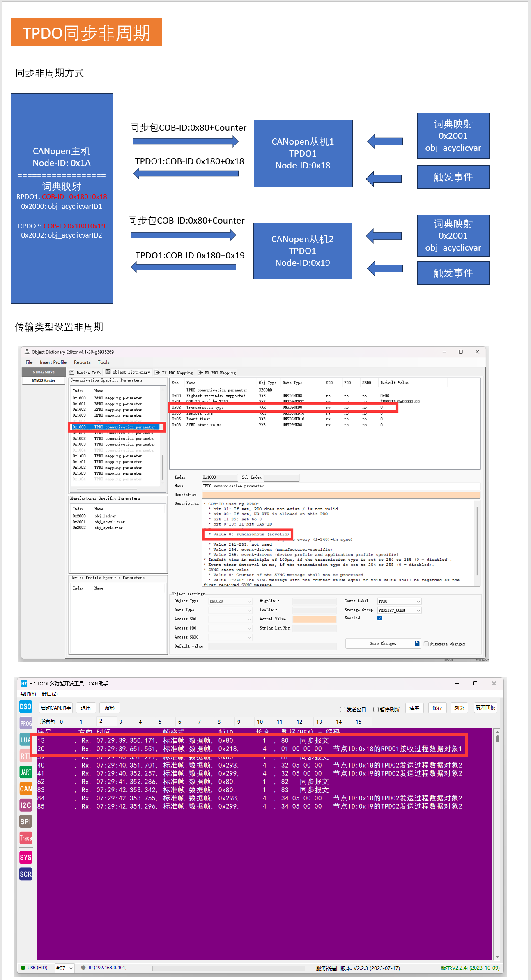This screenshot has height=980, width=531.
Task: Open the Data Type dropdown
Action: pos(230,610)
